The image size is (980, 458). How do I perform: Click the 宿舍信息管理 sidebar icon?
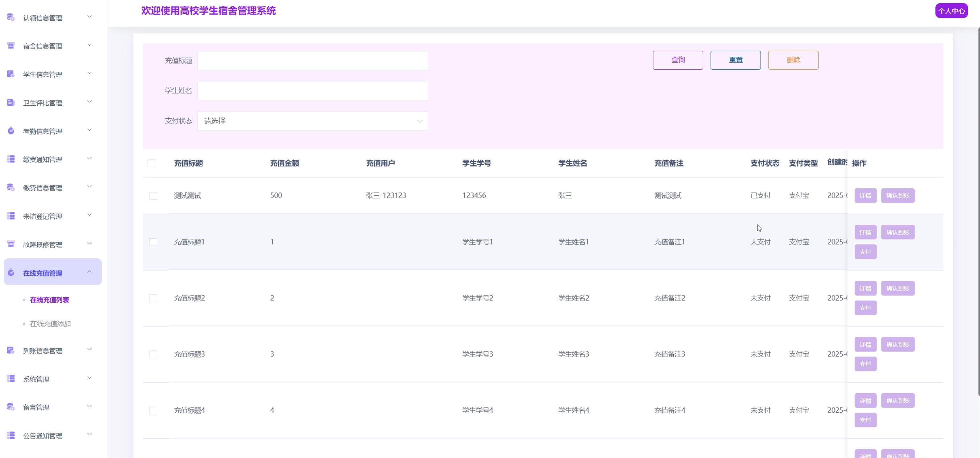(x=11, y=46)
